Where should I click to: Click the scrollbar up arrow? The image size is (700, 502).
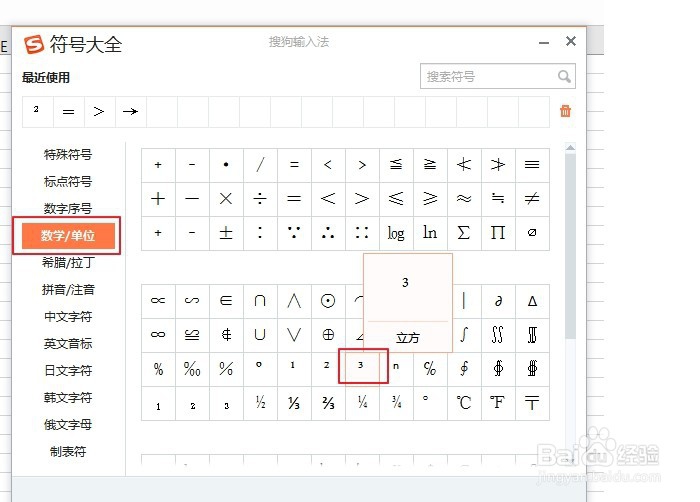click(x=570, y=147)
